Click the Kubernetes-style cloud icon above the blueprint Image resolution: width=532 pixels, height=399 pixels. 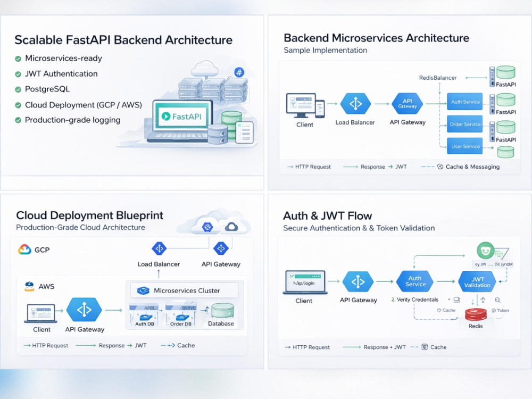207,227
